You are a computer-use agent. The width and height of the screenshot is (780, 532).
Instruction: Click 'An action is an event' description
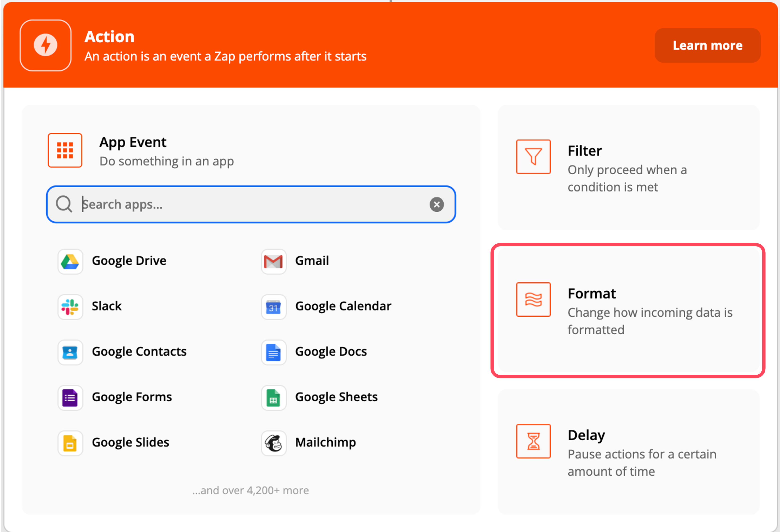(x=225, y=56)
